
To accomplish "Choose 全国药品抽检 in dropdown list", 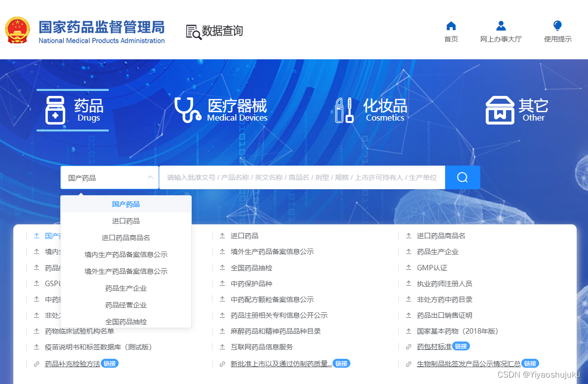I will (x=126, y=321).
